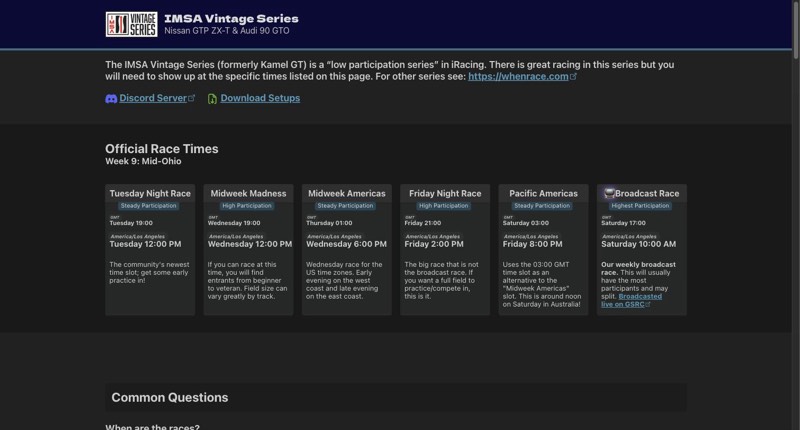Viewport: 800px width, 430px height.
Task: Open the Discord Server link
Action: tap(153, 98)
